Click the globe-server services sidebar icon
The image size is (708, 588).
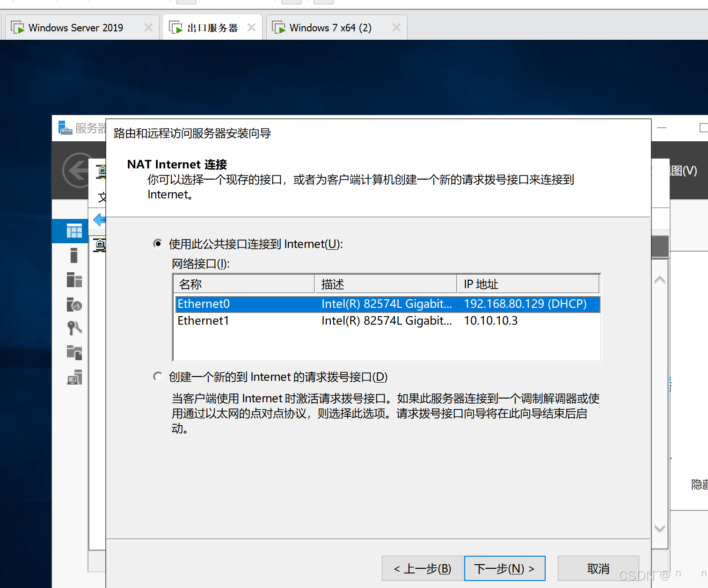(x=73, y=305)
